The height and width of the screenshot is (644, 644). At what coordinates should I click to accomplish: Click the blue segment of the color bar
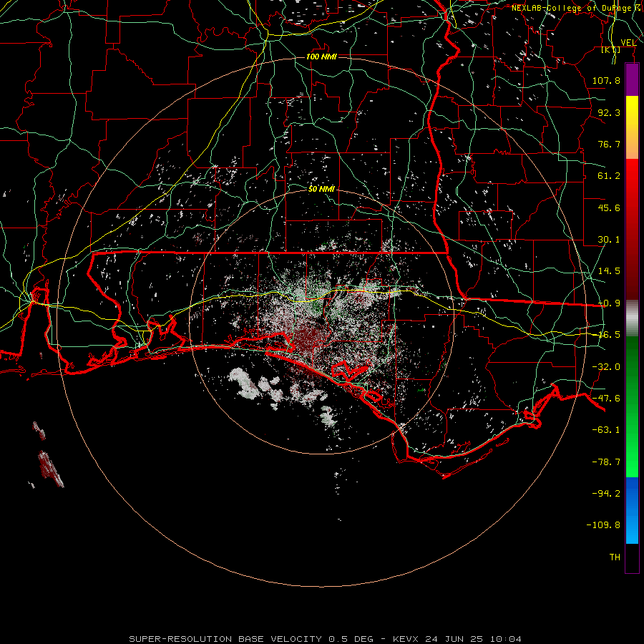click(632, 510)
